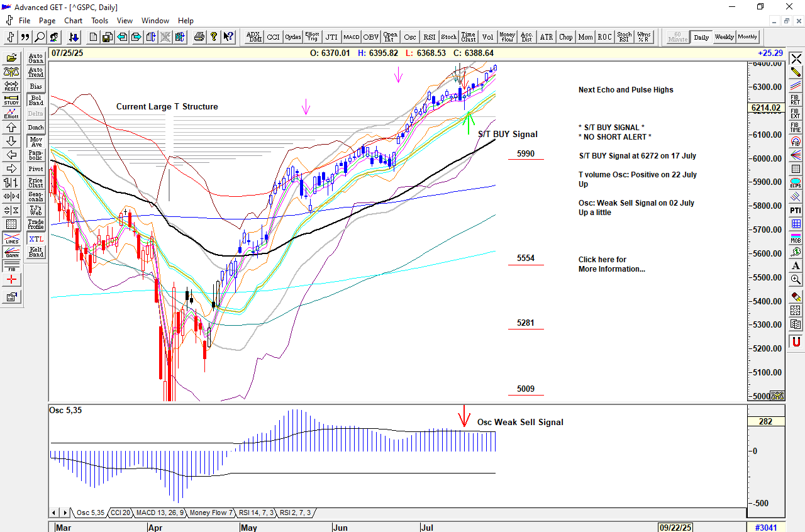This screenshot has width=805, height=532.
Task: Switch to the MACD 13, 26, 9 tab
Action: (160, 513)
